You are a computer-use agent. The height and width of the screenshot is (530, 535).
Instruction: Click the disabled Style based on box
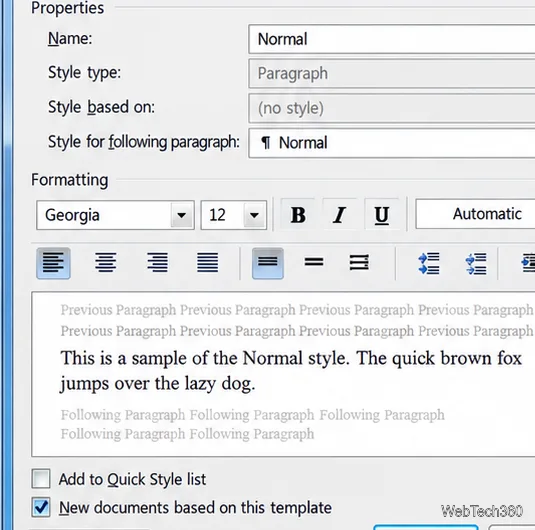[392, 108]
